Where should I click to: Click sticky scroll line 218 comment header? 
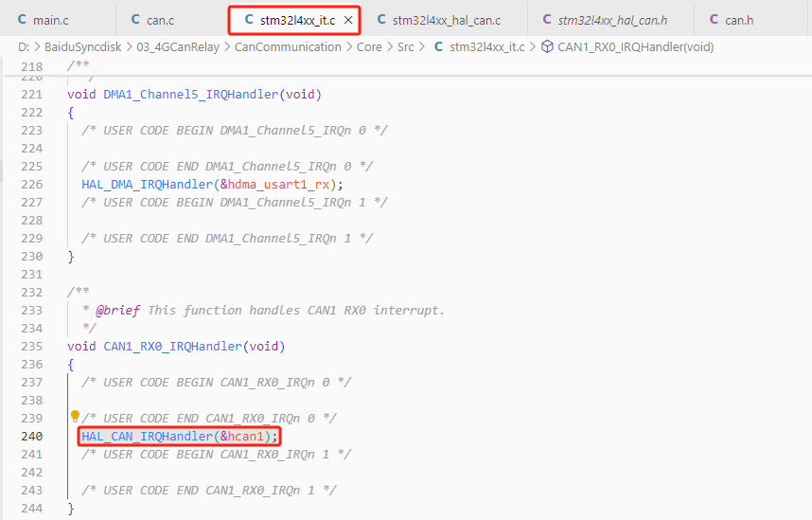tap(79, 66)
